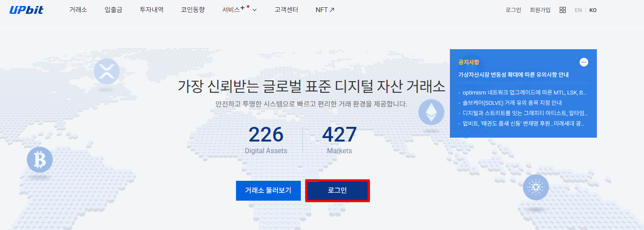
Task: Click the Ethereum coin icon
Action: click(x=431, y=112)
